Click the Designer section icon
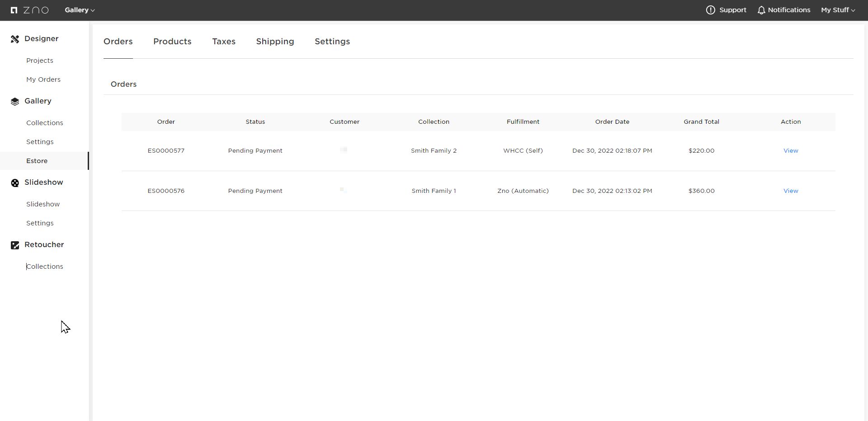The image size is (868, 421). point(15,39)
